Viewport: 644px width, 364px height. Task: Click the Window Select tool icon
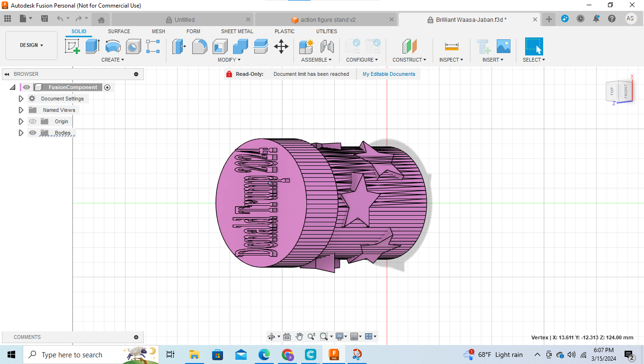tap(534, 46)
